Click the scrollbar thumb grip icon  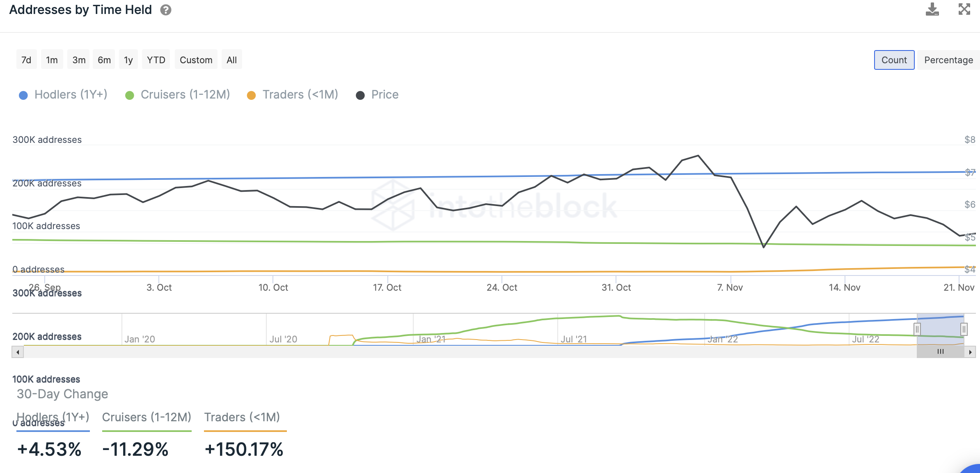(940, 352)
